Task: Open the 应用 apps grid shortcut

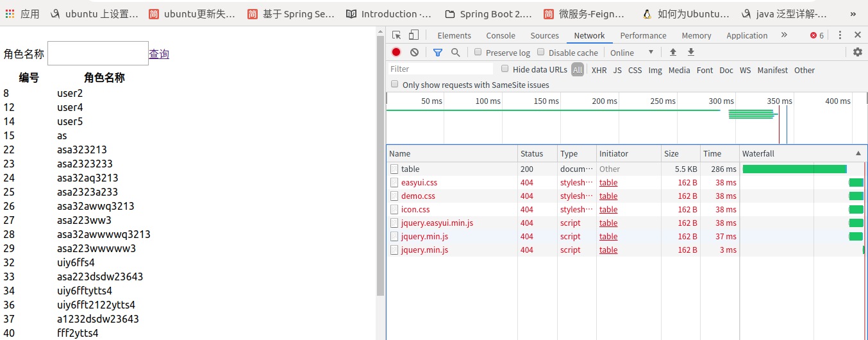Action: point(22,13)
